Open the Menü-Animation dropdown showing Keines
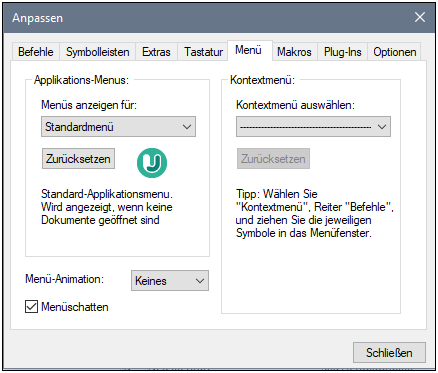Image resolution: width=438 pixels, height=373 pixels. pyautogui.click(x=170, y=281)
